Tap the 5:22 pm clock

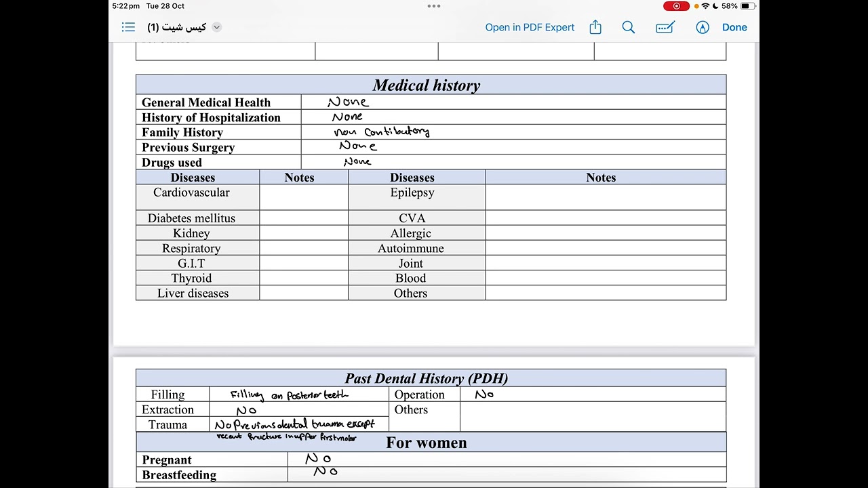[126, 6]
